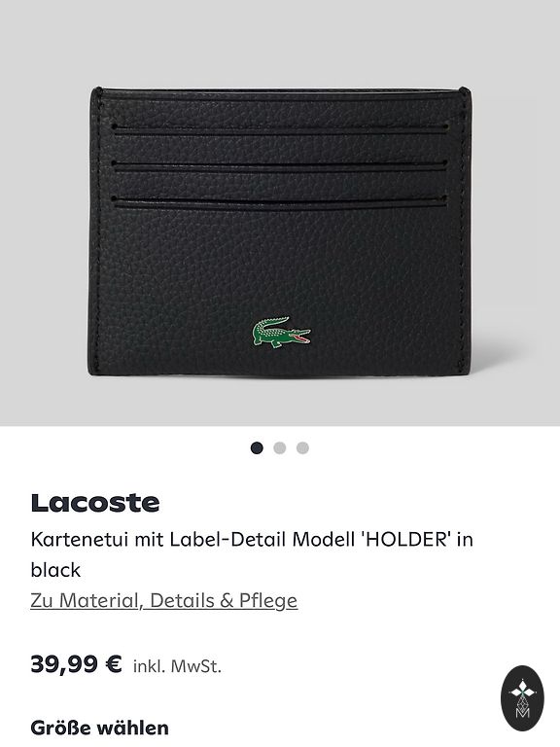
Task: Click the top card slot on holder
Action: 280,128
